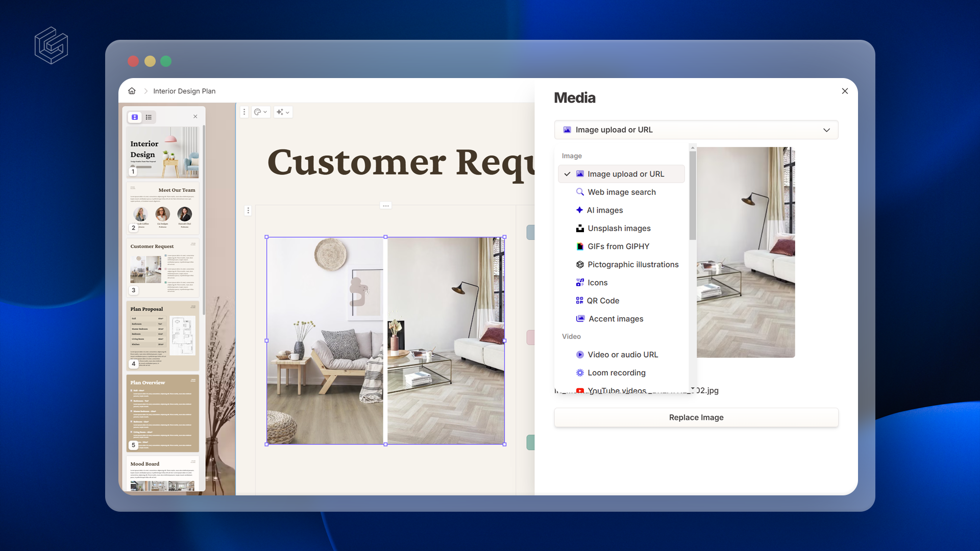Choose Pictographic illustrations

632,265
